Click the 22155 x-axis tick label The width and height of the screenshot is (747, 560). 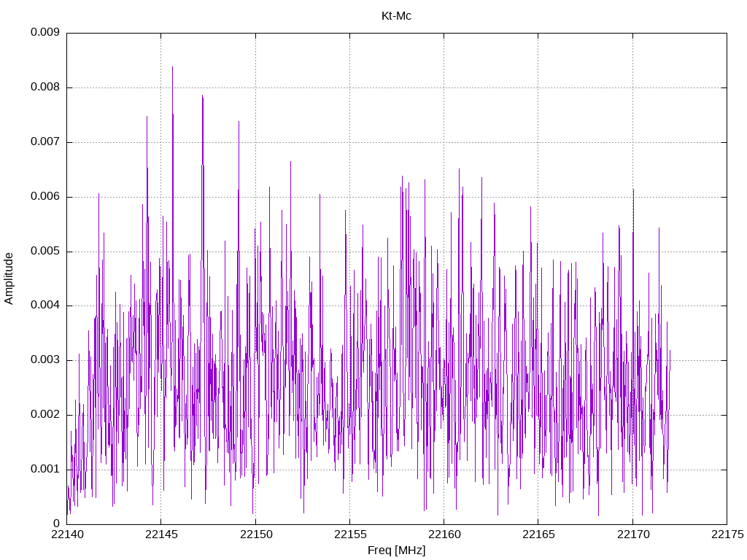pos(349,534)
